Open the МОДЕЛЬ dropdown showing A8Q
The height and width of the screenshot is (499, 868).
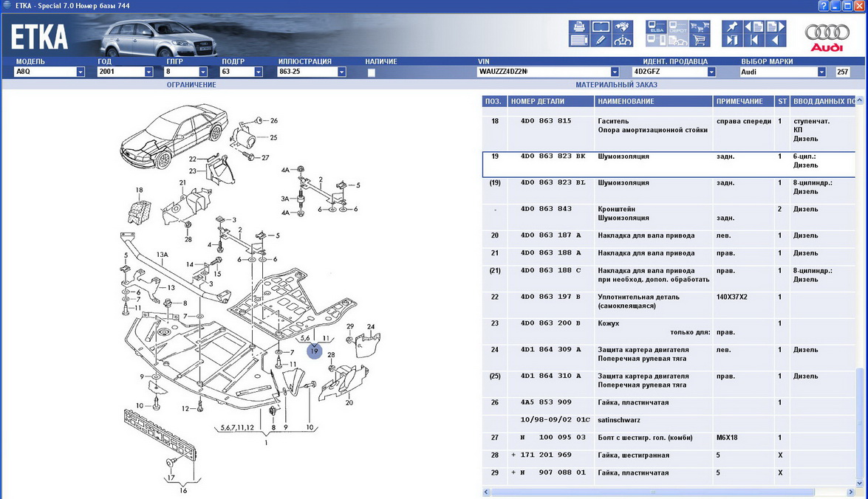pyautogui.click(x=81, y=72)
